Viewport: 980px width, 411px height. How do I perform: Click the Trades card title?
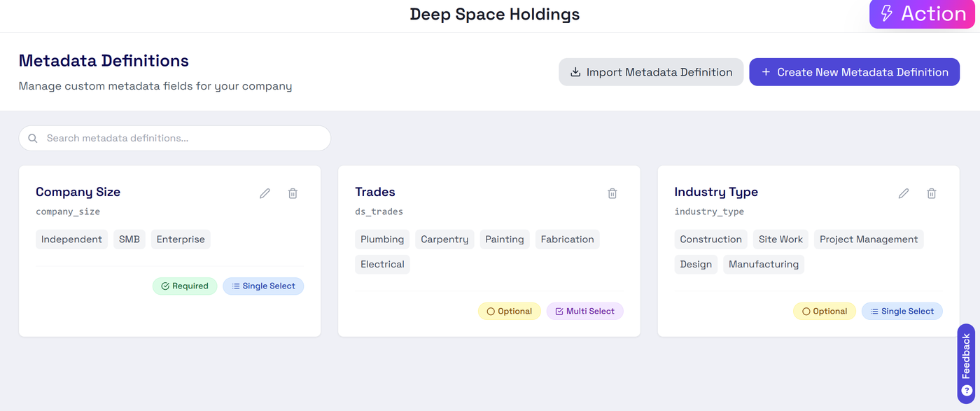pyautogui.click(x=375, y=192)
